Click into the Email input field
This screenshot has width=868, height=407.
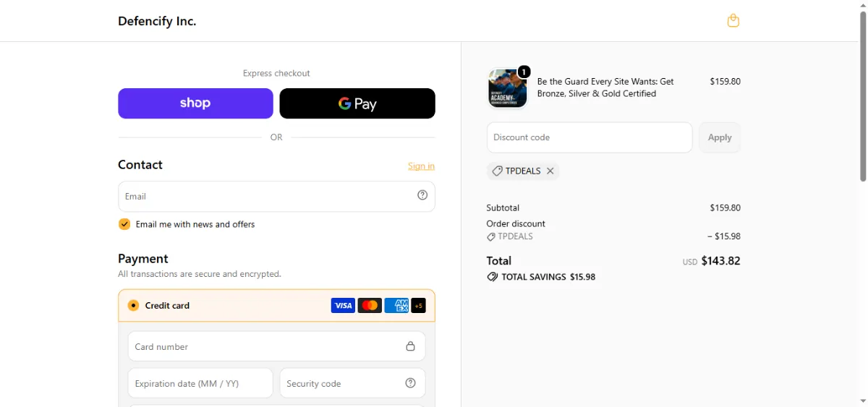(276, 196)
